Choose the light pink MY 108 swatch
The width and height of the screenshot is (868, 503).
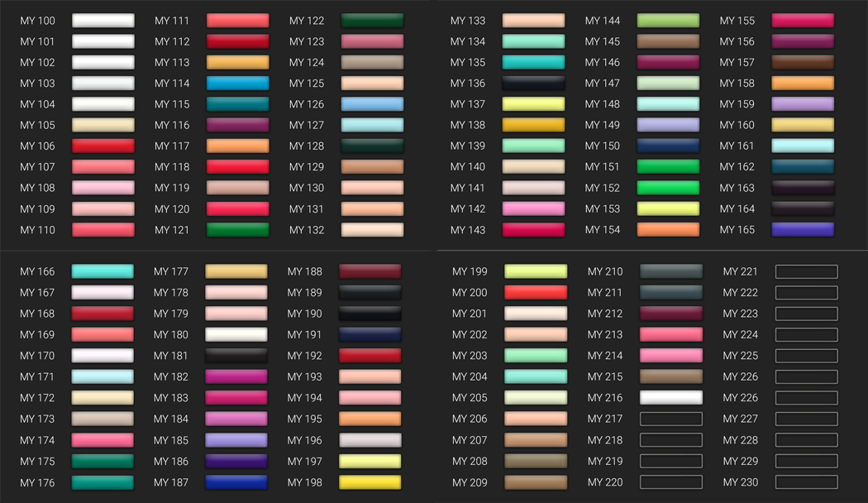tap(103, 188)
